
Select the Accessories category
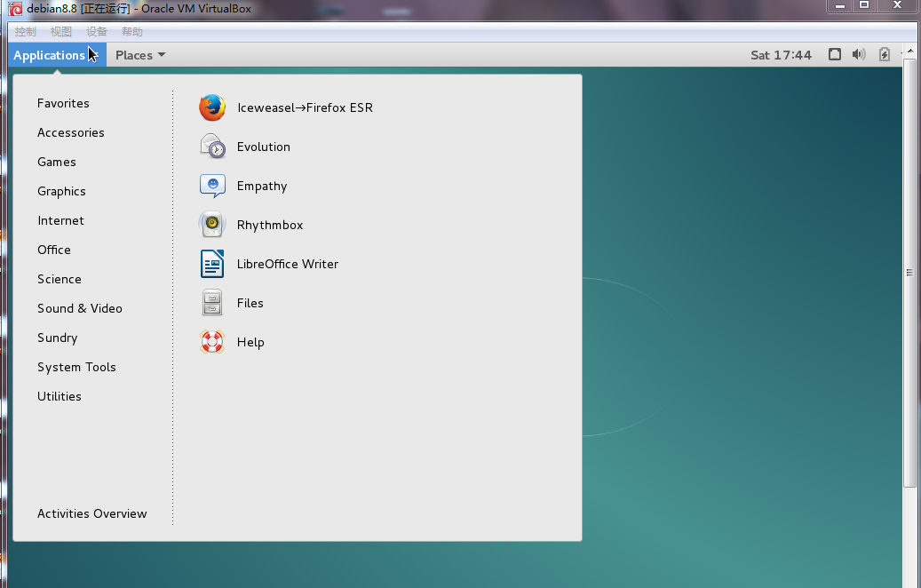coord(71,132)
